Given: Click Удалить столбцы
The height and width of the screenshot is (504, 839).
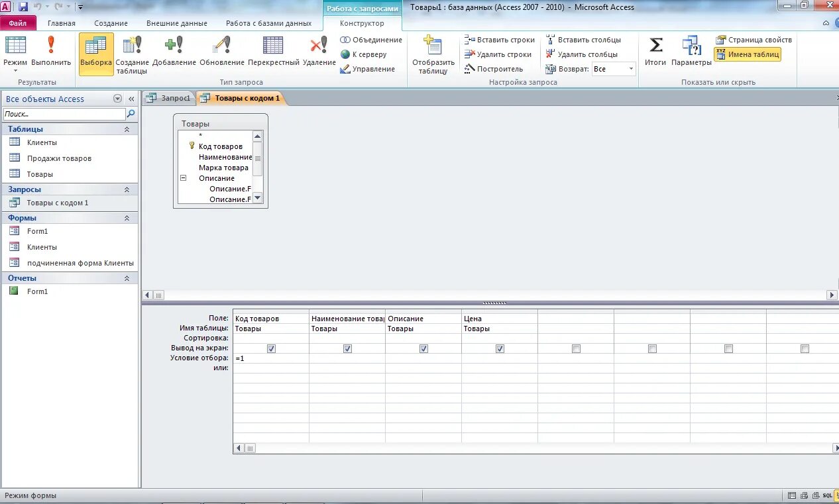Looking at the screenshot, I should tap(582, 54).
